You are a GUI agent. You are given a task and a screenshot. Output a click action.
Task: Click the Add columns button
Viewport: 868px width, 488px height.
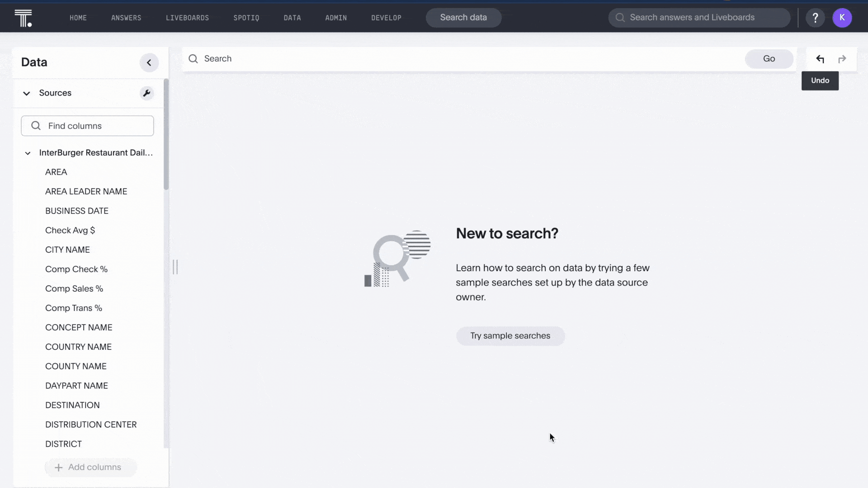point(91,468)
